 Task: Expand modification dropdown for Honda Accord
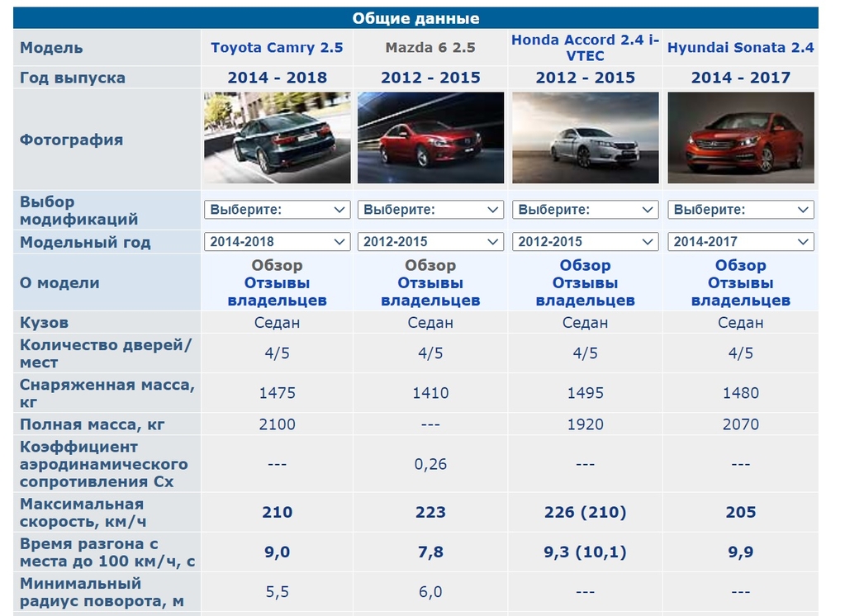(x=586, y=210)
